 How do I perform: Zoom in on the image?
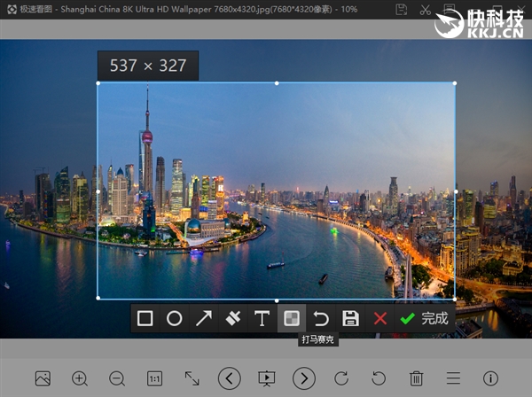[x=80, y=378]
